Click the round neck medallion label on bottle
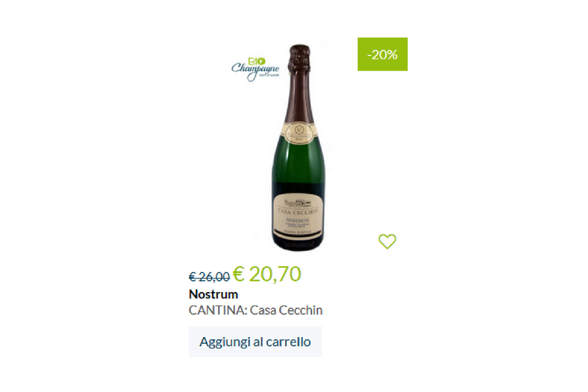 299,132
